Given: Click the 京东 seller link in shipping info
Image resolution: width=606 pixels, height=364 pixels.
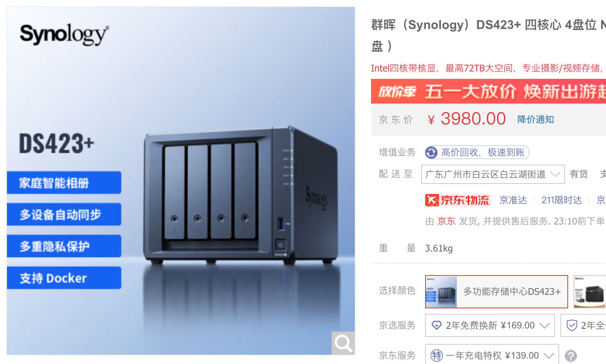Looking at the screenshot, I should (446, 221).
